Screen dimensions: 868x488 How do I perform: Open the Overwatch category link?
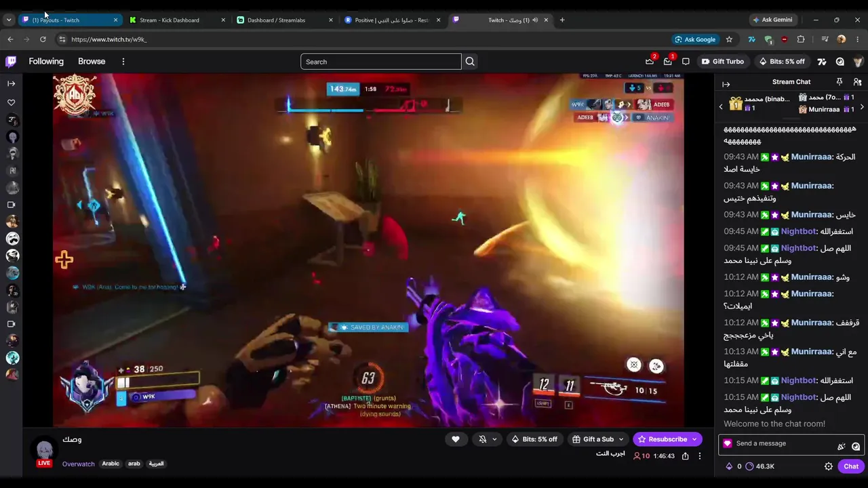pos(78,464)
